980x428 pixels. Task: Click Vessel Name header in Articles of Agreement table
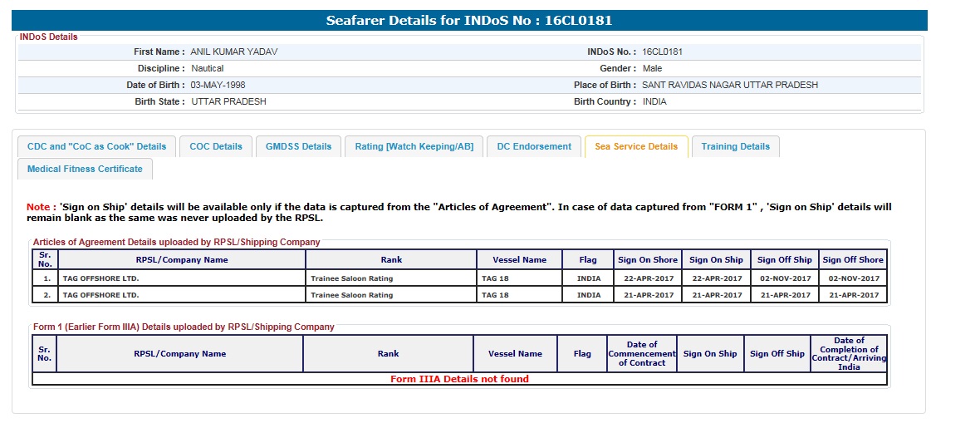point(519,259)
